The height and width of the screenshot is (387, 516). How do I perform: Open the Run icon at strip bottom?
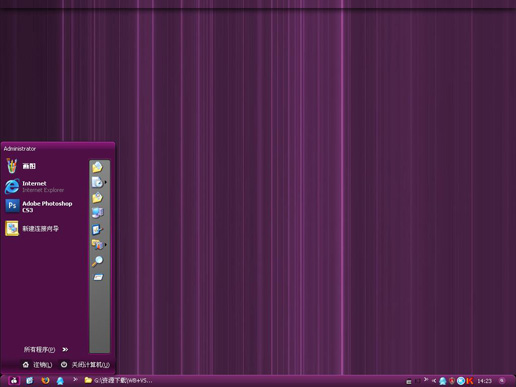[x=98, y=277]
